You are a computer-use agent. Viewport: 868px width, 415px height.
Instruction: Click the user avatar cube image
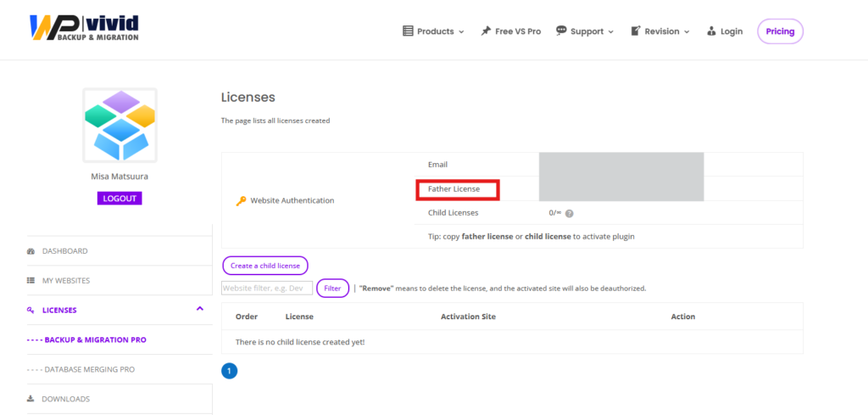(120, 126)
